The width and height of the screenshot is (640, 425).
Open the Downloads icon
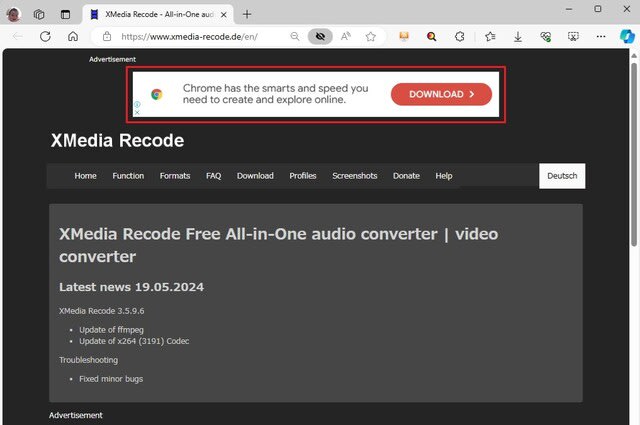click(518, 37)
